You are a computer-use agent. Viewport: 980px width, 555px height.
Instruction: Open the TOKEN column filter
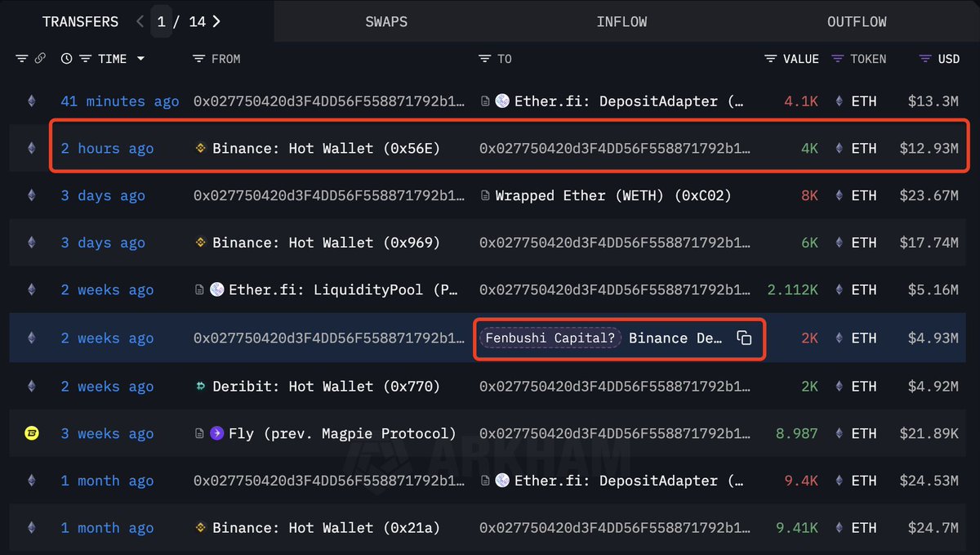[x=837, y=59]
